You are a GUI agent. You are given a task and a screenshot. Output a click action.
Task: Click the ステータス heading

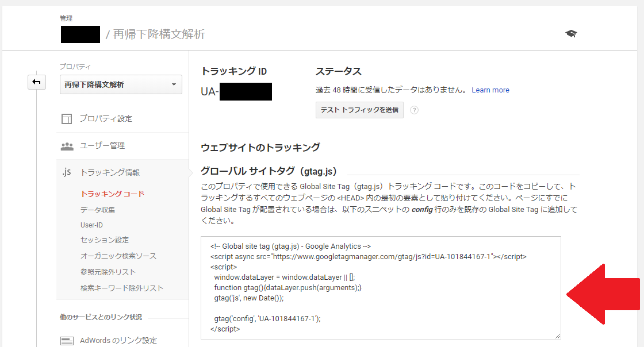point(339,71)
